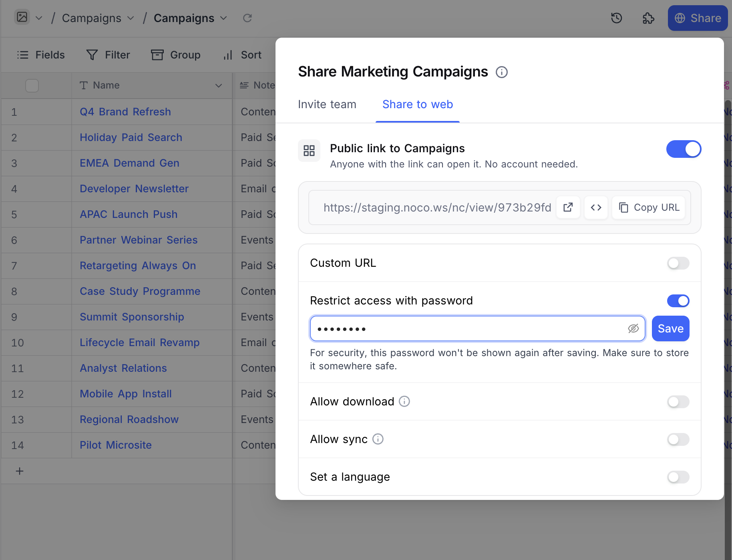Viewport: 732px width, 560px height.
Task: Click the info icon beside Share Marketing Campaigns
Action: point(501,72)
